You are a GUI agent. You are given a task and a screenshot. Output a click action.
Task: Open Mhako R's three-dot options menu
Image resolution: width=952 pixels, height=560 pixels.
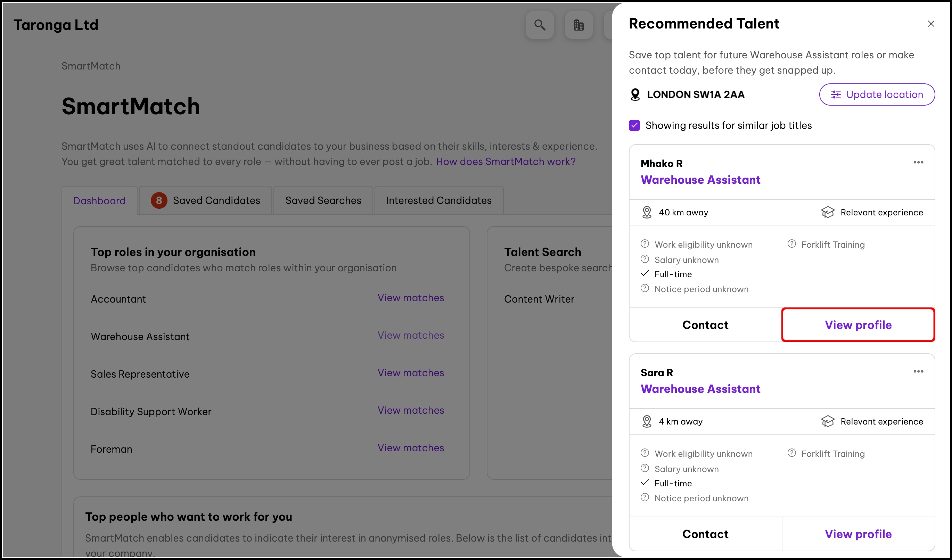pyautogui.click(x=918, y=162)
